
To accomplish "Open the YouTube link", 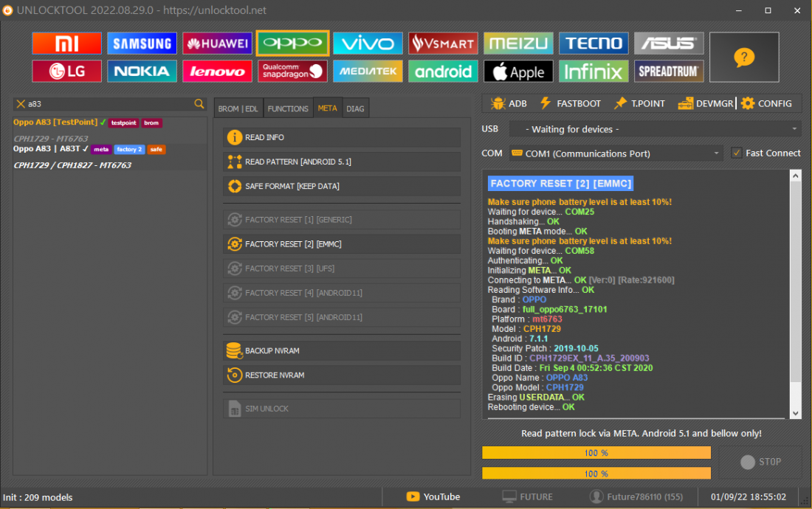I will (x=433, y=497).
